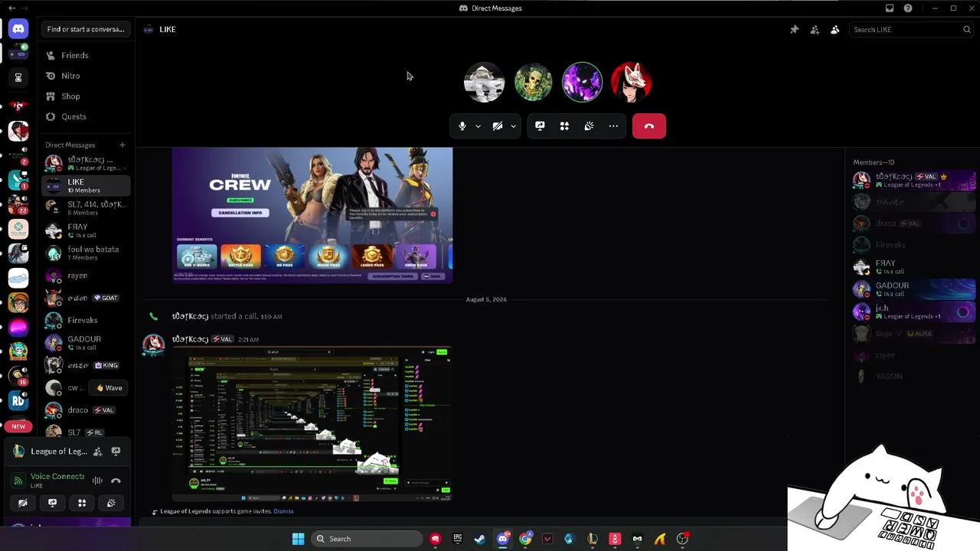Screen dimensions: 980x551
Task: Open jx.h profile in member list
Action: [x=914, y=311]
